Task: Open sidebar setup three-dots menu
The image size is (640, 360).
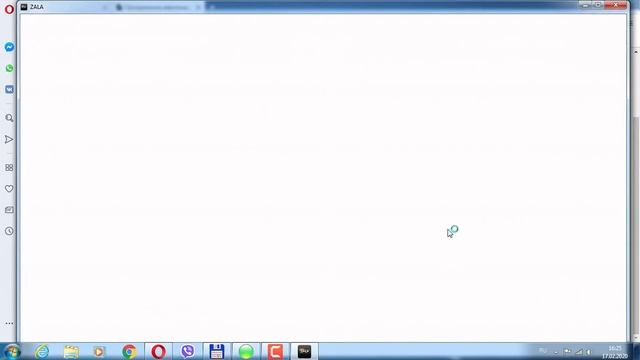Action: tap(9, 323)
